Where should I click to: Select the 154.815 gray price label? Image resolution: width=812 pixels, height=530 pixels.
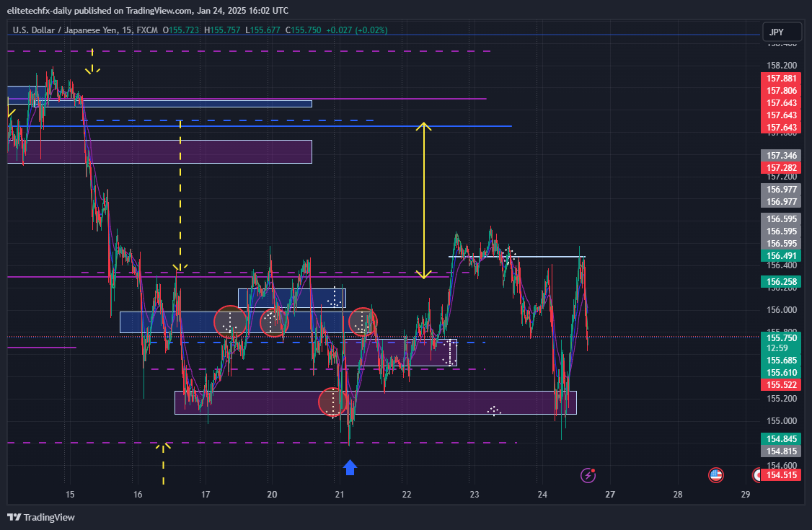[781, 451]
